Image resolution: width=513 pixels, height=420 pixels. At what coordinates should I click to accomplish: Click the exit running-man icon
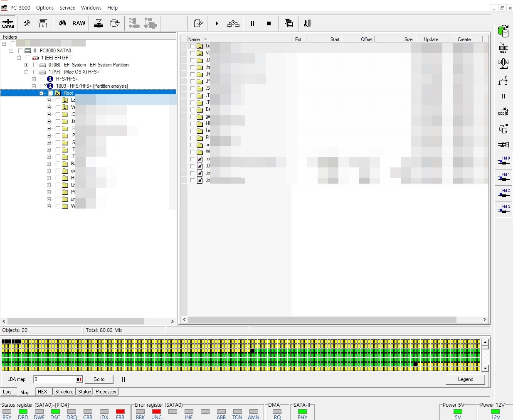pyautogui.click(x=308, y=23)
